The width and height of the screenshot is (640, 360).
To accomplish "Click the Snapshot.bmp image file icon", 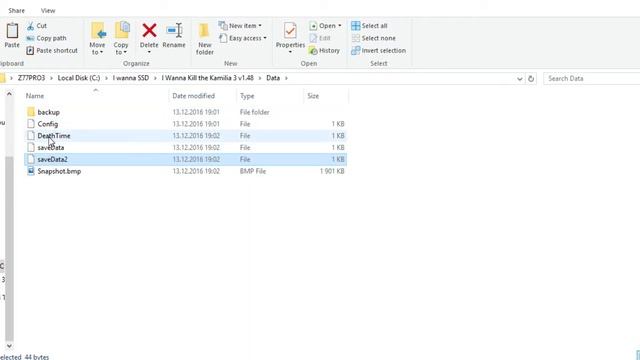I will tap(31, 171).
